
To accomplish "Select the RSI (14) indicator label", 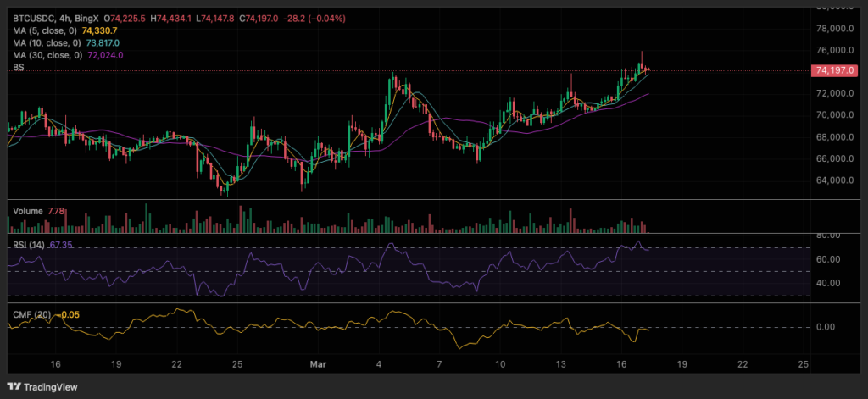I will point(29,245).
